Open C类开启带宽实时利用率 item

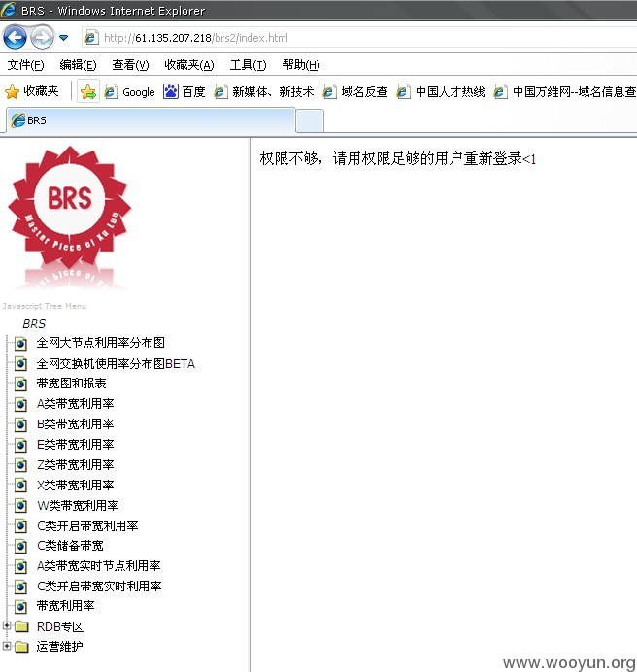coord(99,586)
